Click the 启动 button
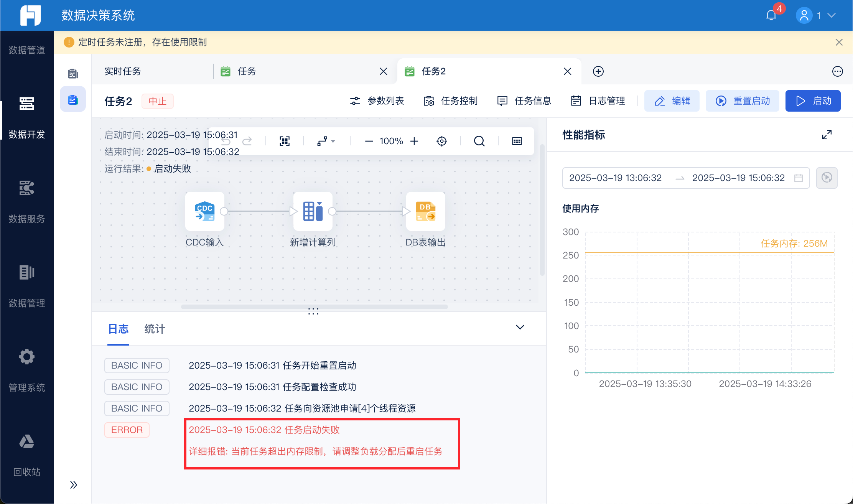 pos(813,101)
